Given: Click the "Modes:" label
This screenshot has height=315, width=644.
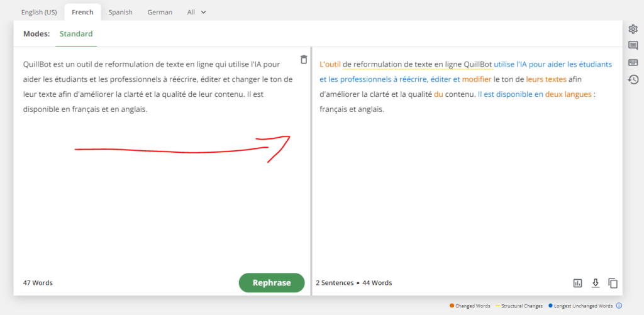Looking at the screenshot, I should 36,34.
